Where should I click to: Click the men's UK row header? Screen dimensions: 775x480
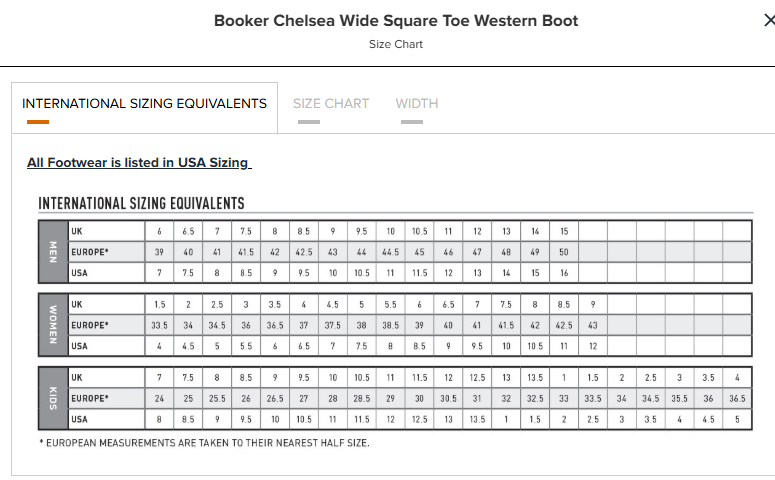(x=106, y=231)
